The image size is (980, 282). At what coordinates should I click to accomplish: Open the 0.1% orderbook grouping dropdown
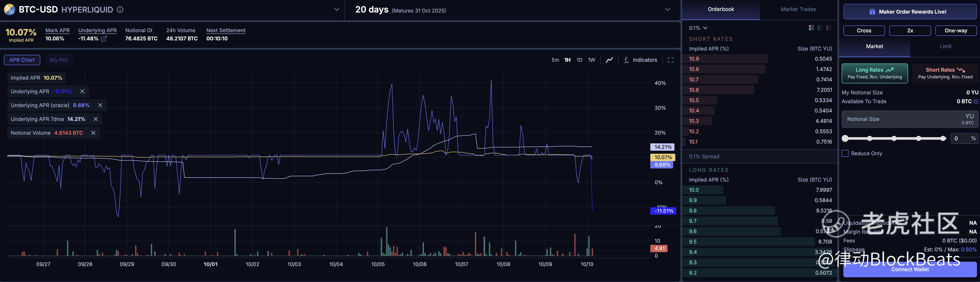698,28
